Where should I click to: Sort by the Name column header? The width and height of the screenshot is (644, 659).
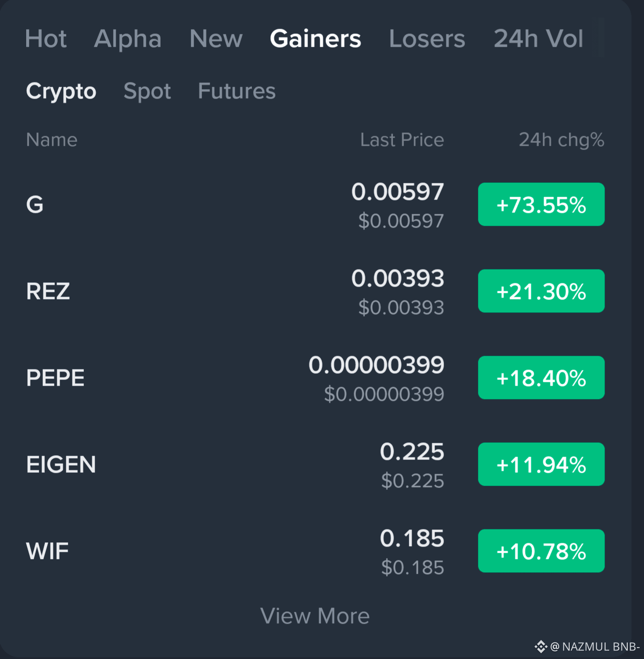[51, 140]
